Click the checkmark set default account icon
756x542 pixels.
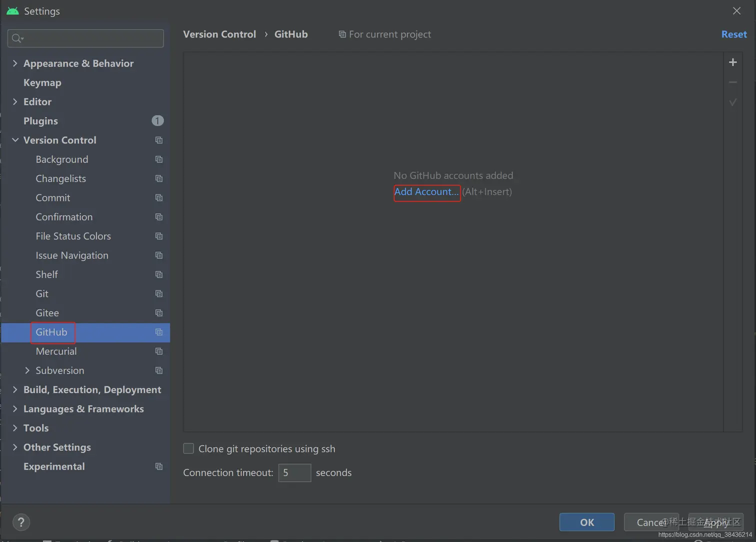[732, 102]
